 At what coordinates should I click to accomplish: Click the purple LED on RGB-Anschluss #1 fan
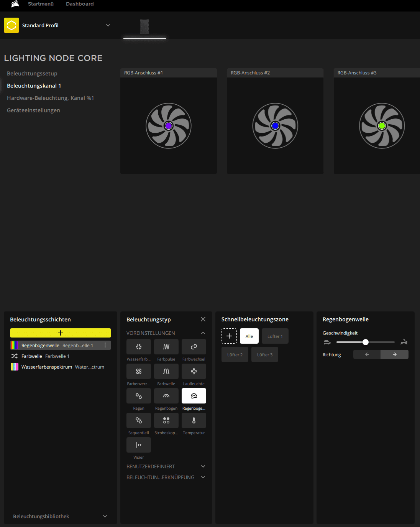coord(169,126)
